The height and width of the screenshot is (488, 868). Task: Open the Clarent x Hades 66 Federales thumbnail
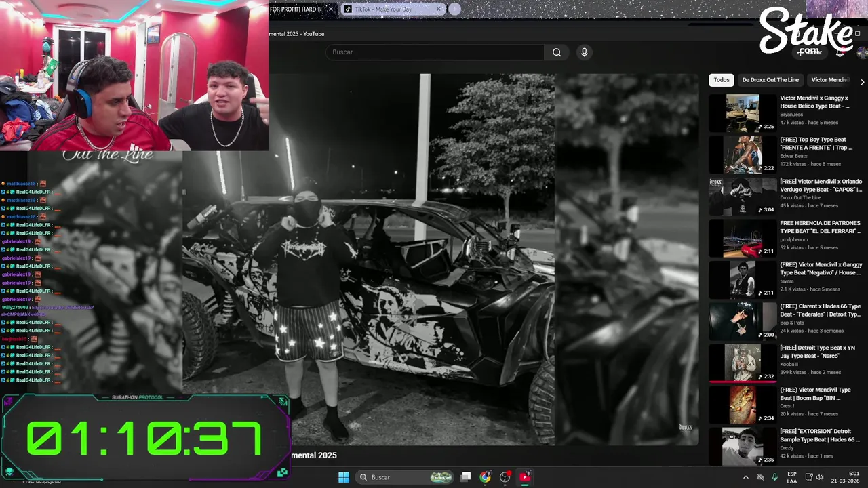tap(743, 321)
